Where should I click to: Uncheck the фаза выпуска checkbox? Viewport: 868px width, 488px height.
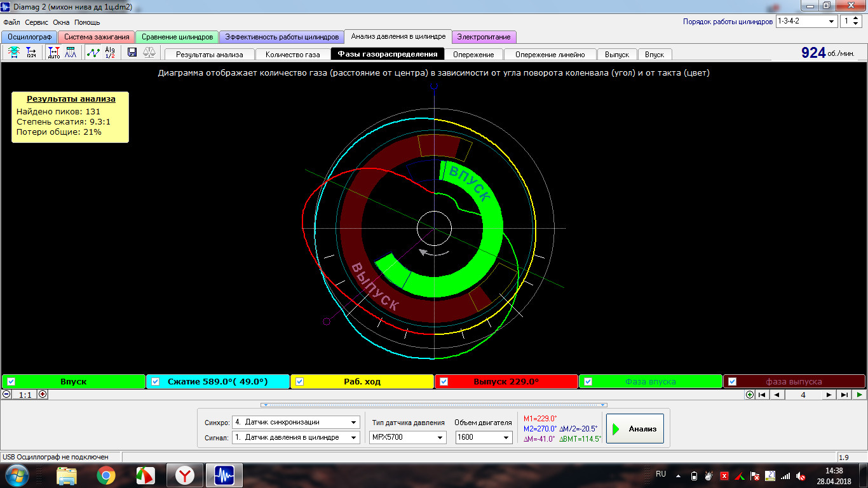(733, 382)
